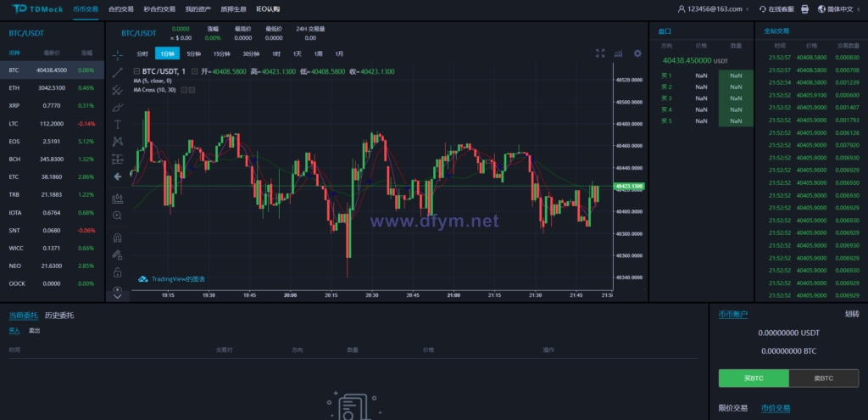Open online customer service 在线客服

click(776, 8)
